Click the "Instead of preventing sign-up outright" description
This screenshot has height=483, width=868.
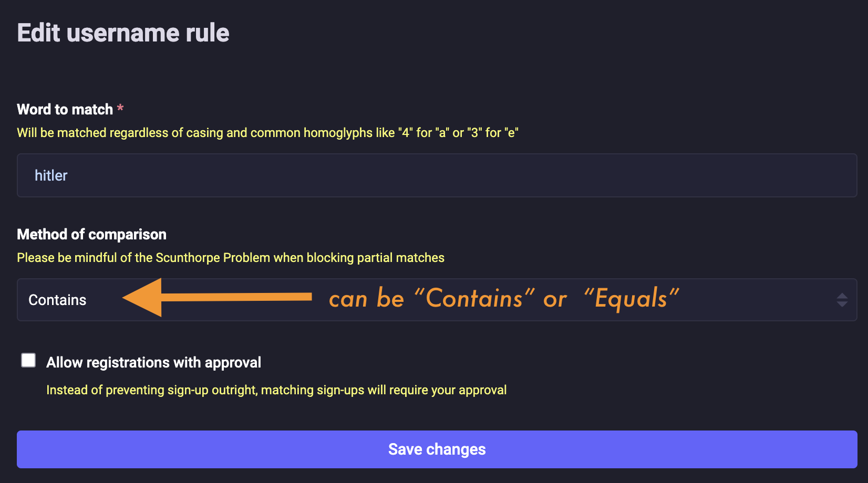click(x=276, y=390)
